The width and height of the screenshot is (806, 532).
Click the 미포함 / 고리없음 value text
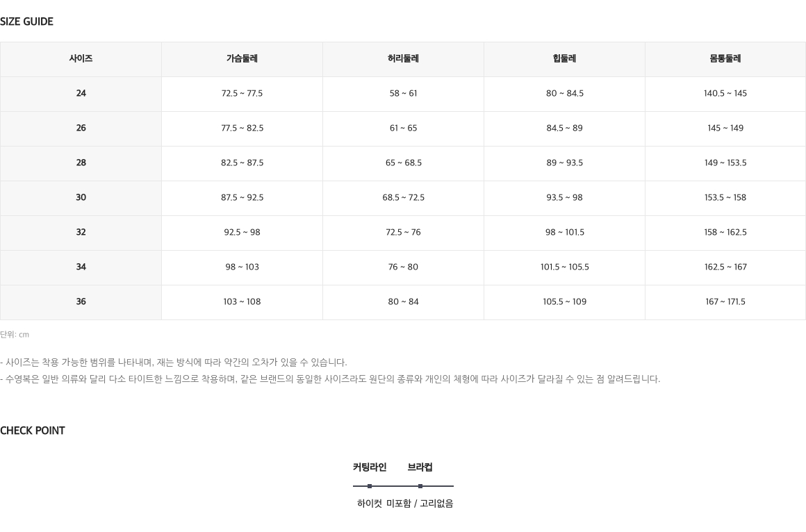point(420,504)
